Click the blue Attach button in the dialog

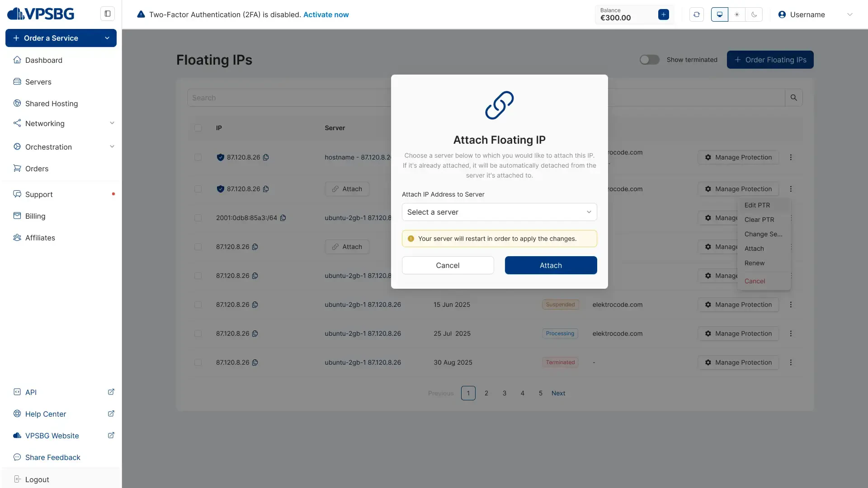(x=550, y=265)
